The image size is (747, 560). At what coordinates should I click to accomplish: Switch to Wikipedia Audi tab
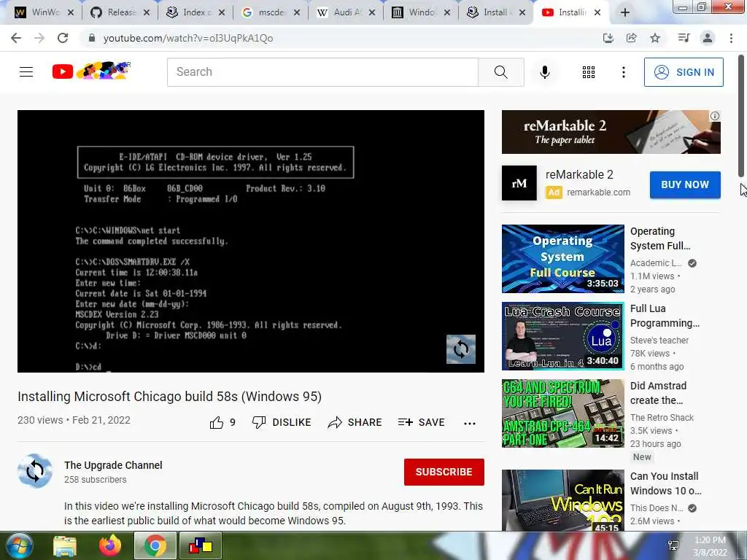[346, 12]
